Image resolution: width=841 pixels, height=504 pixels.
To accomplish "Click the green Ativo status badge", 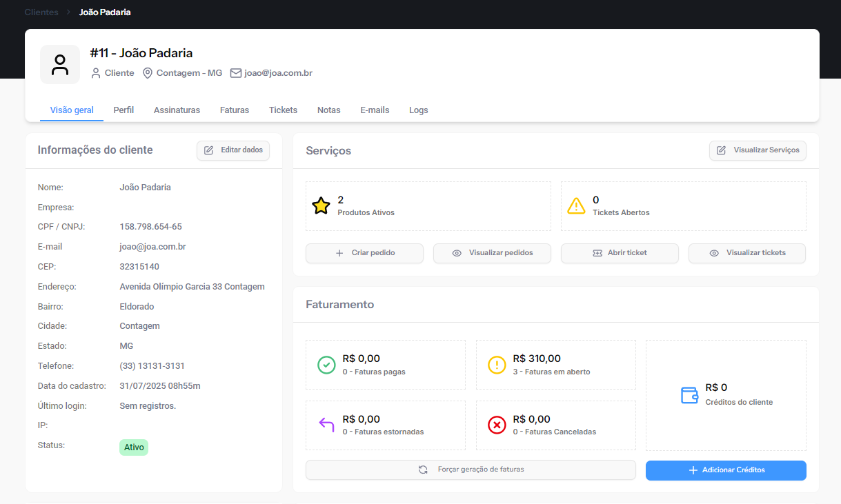I will click(134, 447).
